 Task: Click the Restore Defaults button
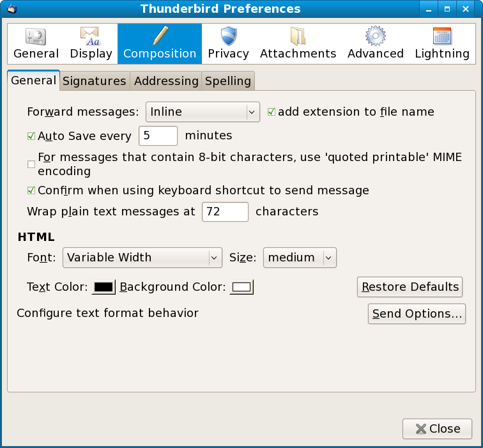tap(410, 287)
